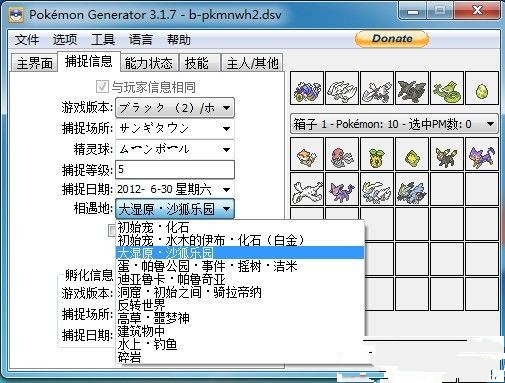Select white dragon in second party slot
505x383 pixels.
tap(342, 88)
